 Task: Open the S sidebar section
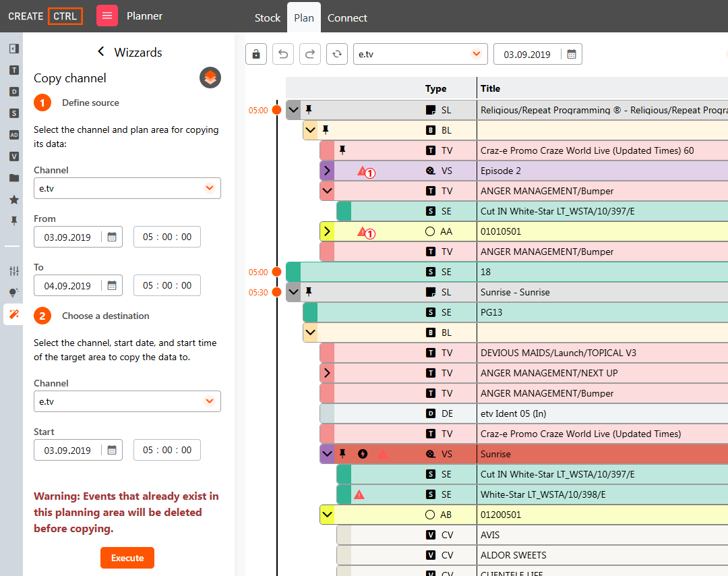click(14, 113)
